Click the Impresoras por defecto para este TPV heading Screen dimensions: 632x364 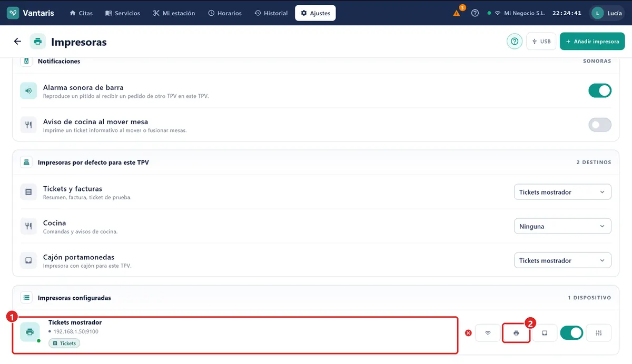click(x=93, y=163)
